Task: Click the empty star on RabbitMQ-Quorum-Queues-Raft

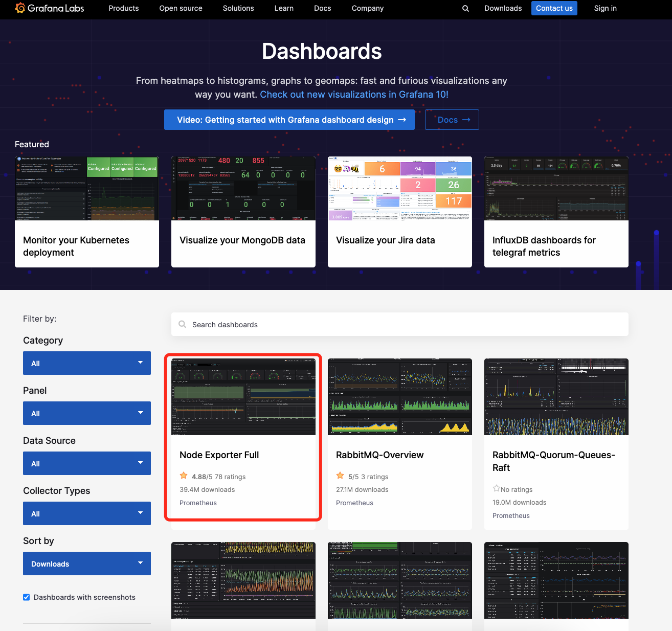Action: (496, 488)
